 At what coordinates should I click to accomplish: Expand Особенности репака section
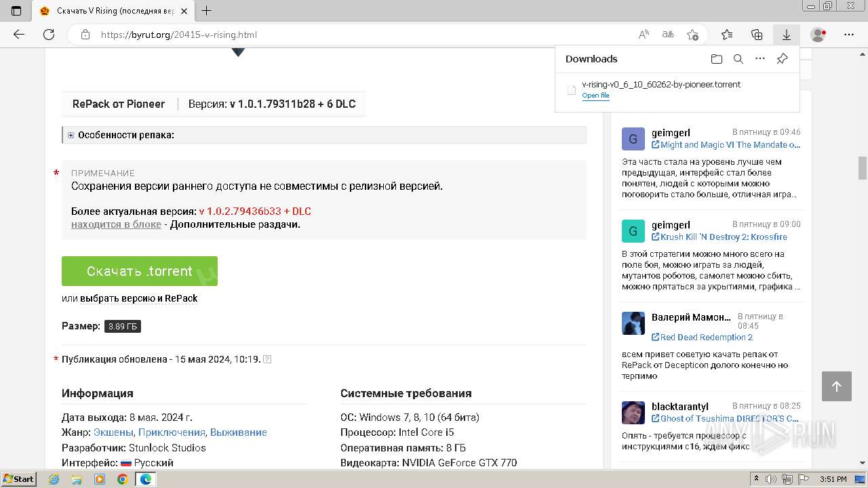click(71, 135)
